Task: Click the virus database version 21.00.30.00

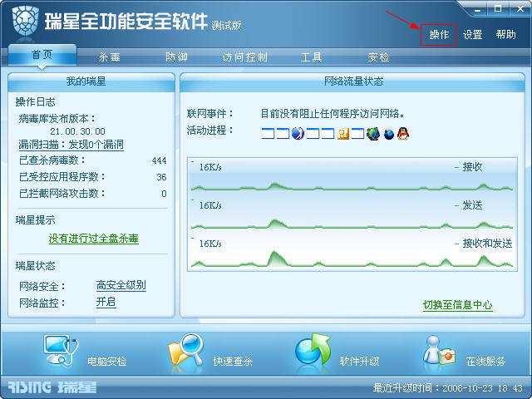Action: [x=77, y=131]
